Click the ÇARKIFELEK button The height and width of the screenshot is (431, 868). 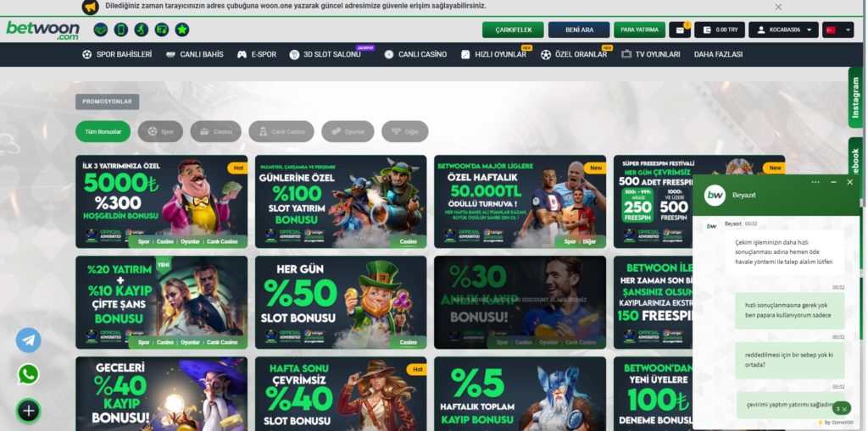pos(513,30)
